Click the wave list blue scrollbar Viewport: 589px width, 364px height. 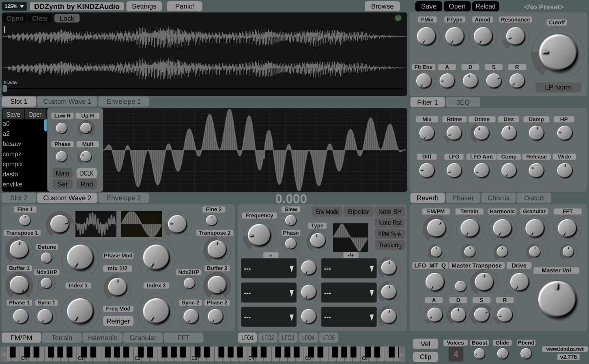pos(45,125)
